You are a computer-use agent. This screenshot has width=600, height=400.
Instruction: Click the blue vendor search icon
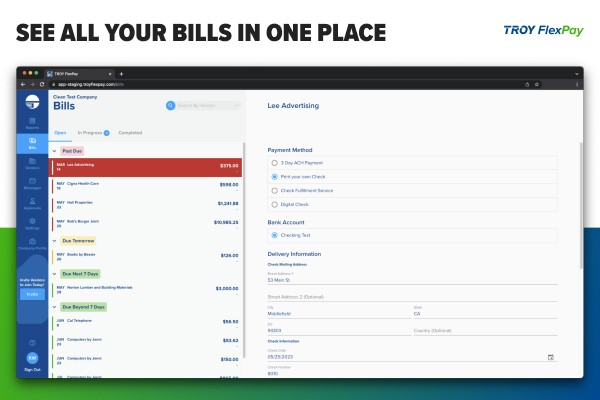tap(170, 105)
